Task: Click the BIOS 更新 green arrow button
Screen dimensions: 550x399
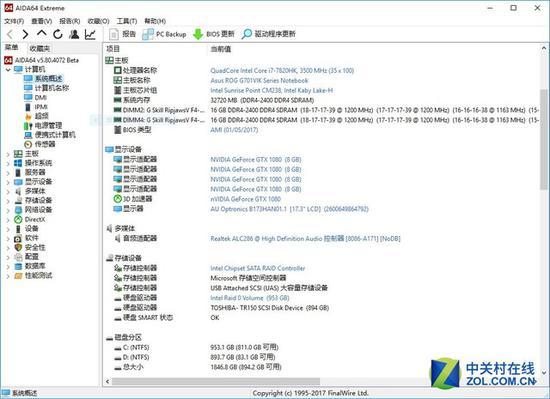Action: (x=214, y=34)
